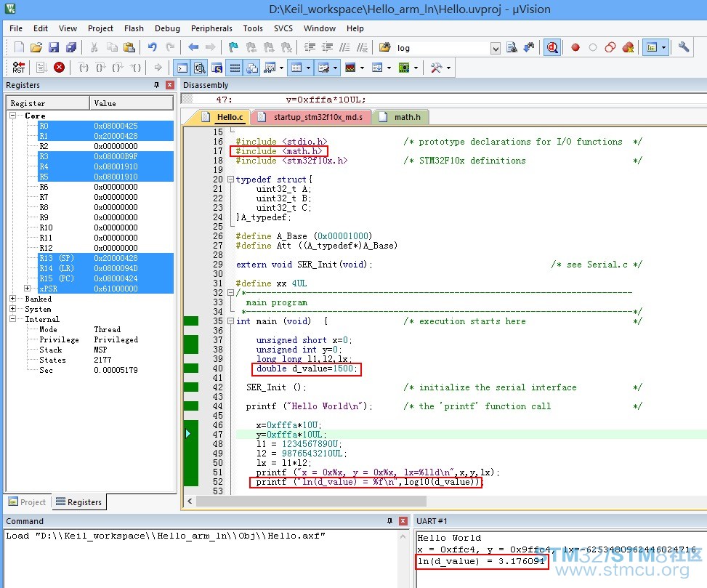Open the SVCS menu
Image resolution: width=707 pixels, height=588 pixels.
pos(283,28)
